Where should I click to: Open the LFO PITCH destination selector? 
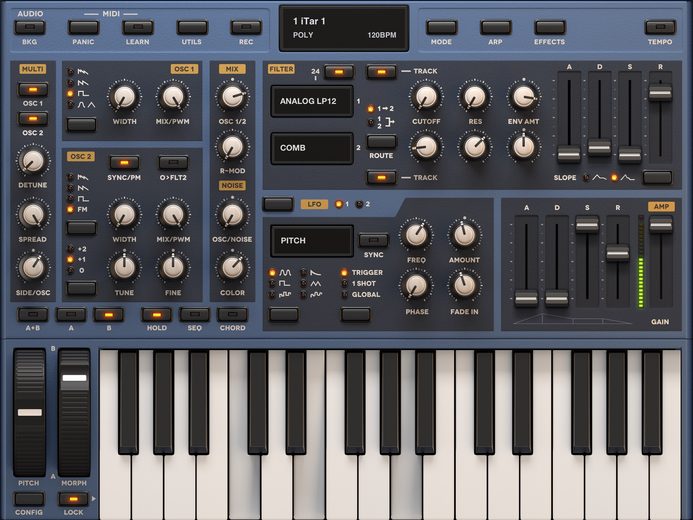click(x=312, y=241)
